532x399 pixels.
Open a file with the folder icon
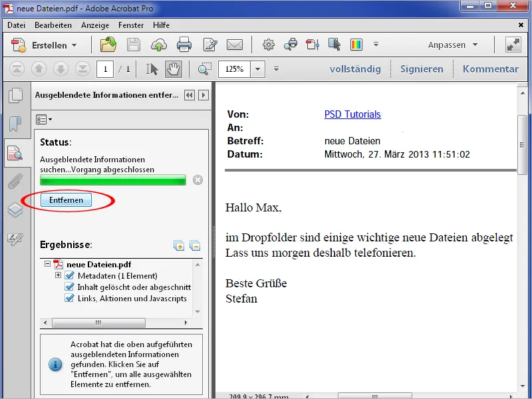[108, 45]
